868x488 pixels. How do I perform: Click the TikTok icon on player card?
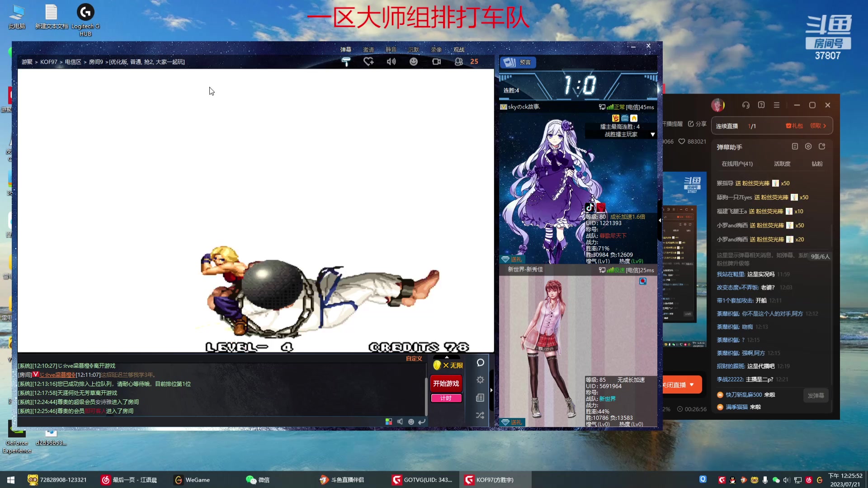pos(590,207)
